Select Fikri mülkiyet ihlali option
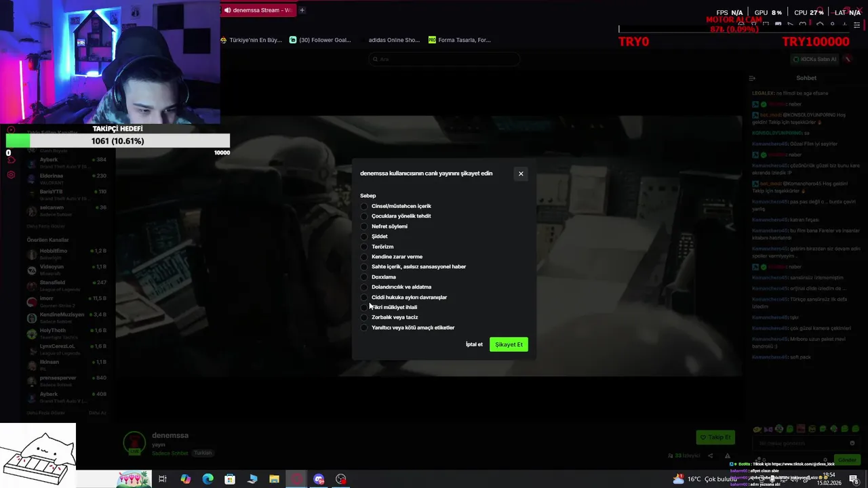 [x=364, y=307]
